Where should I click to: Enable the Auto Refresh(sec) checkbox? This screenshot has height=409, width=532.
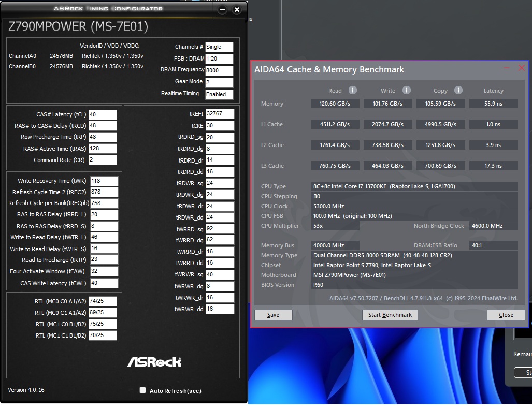tap(143, 390)
